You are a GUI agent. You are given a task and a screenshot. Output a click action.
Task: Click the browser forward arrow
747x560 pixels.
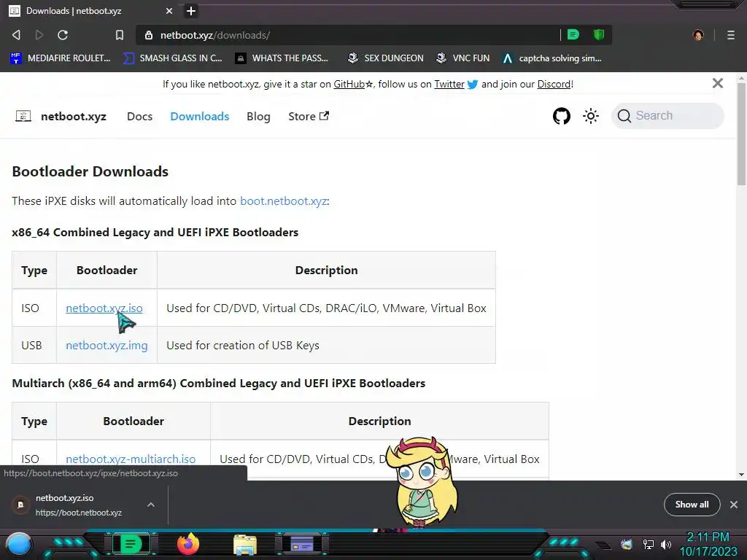pyautogui.click(x=39, y=35)
